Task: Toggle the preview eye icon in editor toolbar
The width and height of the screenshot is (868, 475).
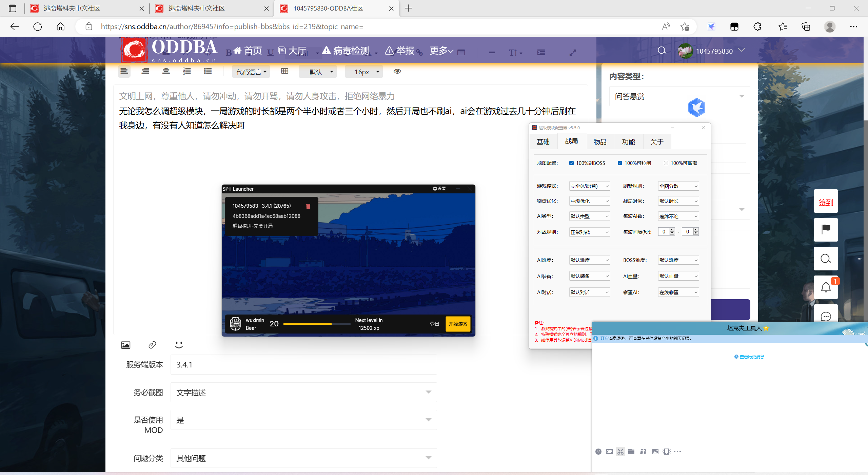Action: [x=397, y=71]
